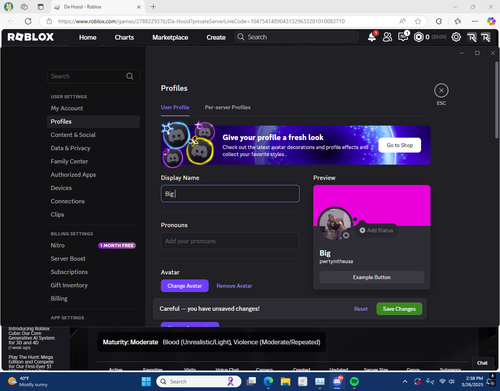Switch to the Per-server Profiles tab
The width and height of the screenshot is (500, 391).
[x=228, y=107]
